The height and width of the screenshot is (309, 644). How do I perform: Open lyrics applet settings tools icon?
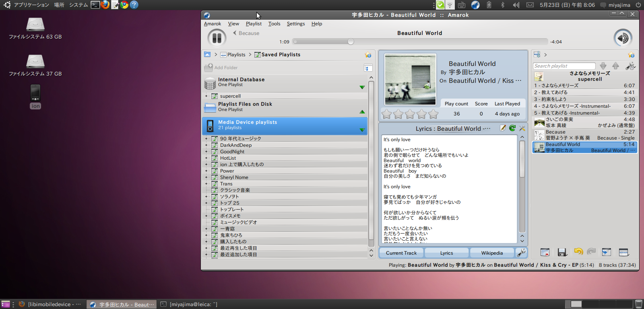coord(522,128)
